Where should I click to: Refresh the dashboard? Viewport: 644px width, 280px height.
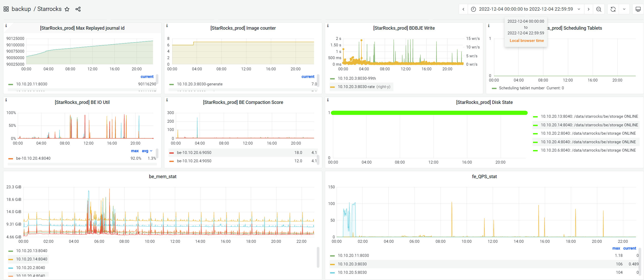613,9
